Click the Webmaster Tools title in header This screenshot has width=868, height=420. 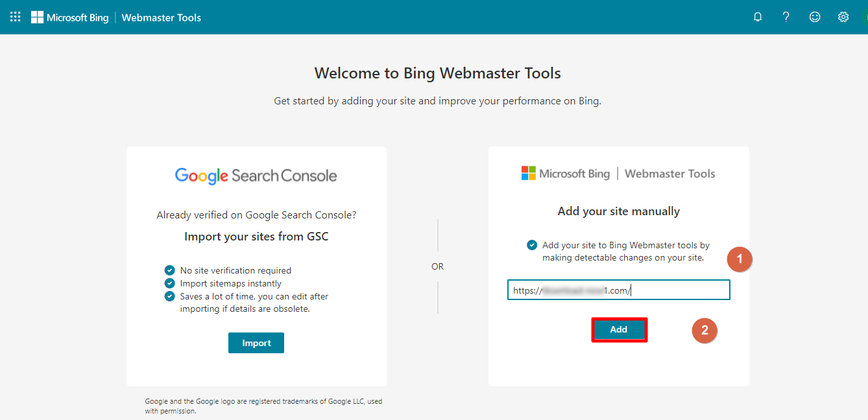coord(162,17)
